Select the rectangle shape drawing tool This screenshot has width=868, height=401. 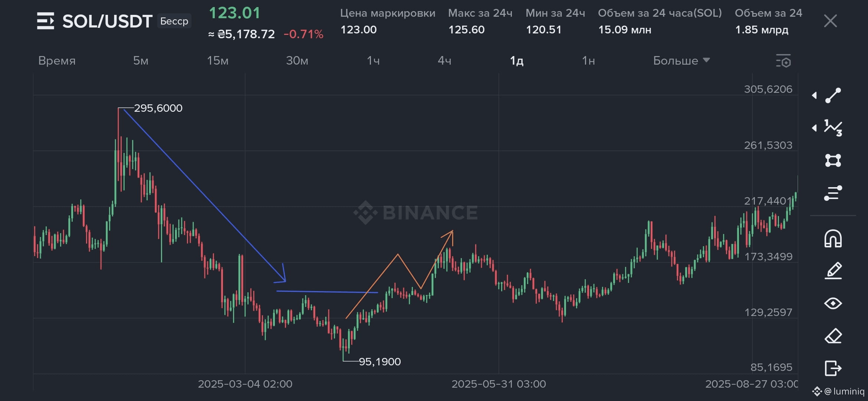[833, 160]
